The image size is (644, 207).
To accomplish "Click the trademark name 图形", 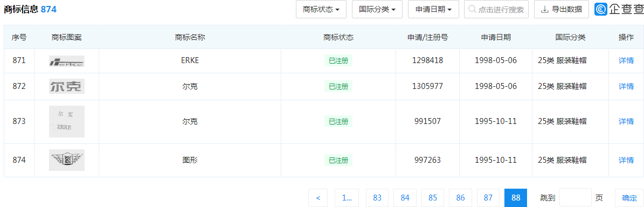I will [190, 160].
